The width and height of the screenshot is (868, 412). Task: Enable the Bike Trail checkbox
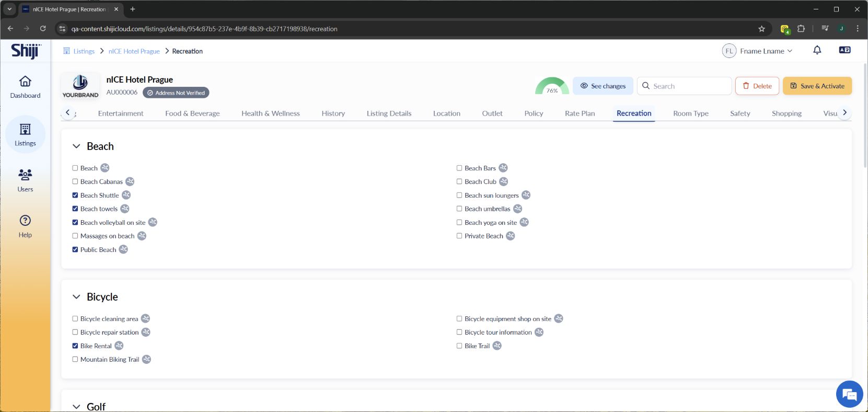click(x=459, y=346)
